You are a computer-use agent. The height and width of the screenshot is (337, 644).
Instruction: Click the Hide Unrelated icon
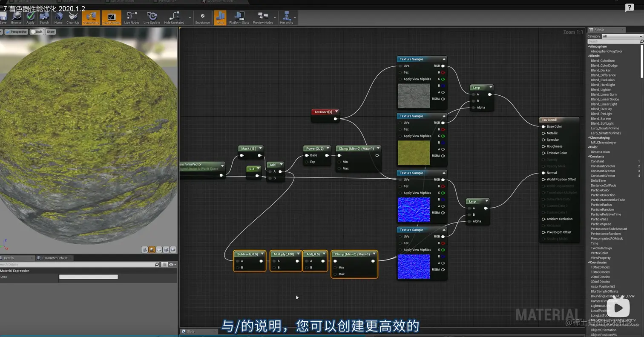174,17
